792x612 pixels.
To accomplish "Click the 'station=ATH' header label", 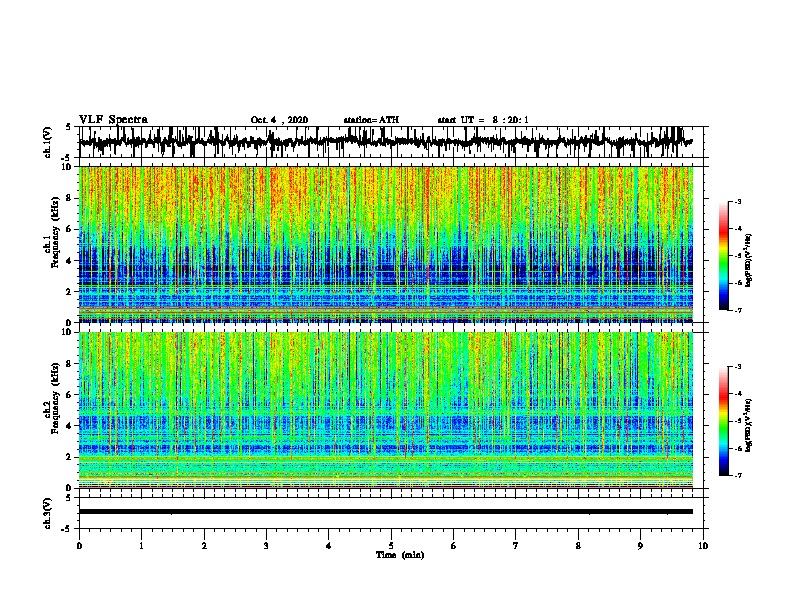I will pyautogui.click(x=371, y=120).
